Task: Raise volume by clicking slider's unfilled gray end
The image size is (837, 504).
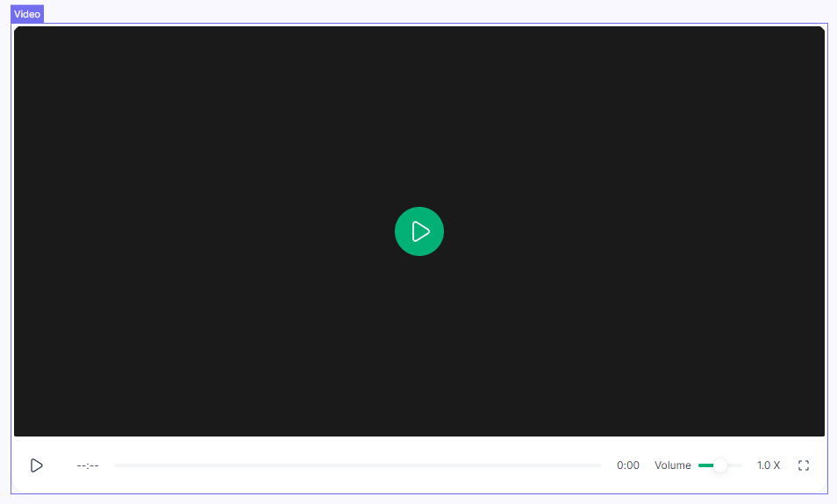Action: pyautogui.click(x=737, y=465)
